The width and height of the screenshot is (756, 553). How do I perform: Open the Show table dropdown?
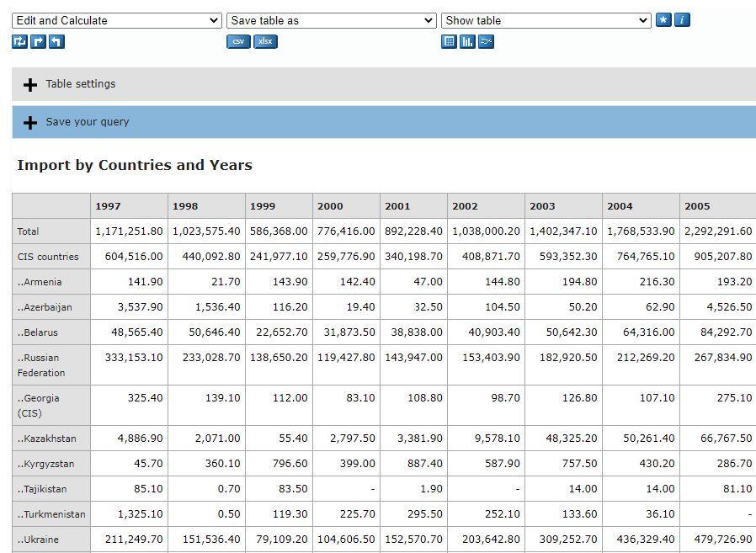click(546, 21)
